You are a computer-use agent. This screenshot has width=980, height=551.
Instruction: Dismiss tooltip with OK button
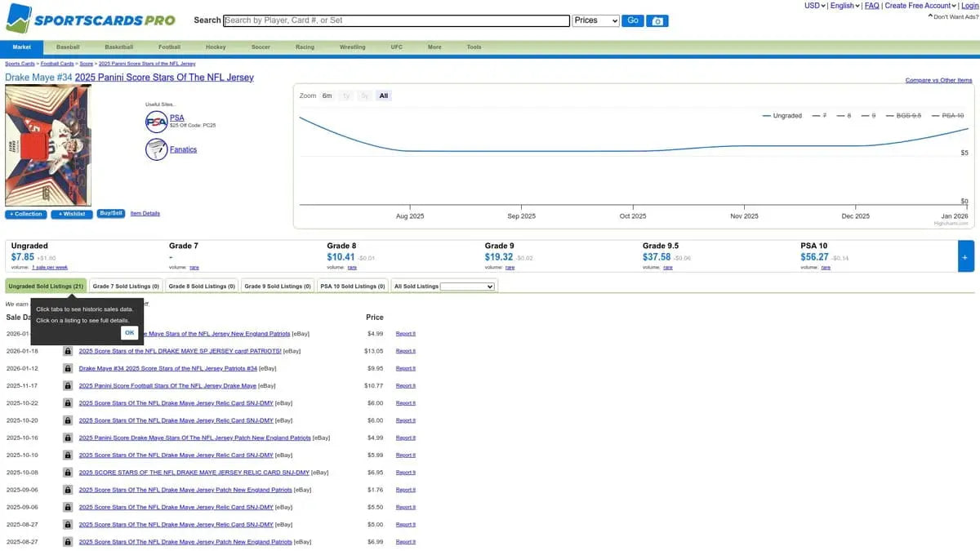pyautogui.click(x=129, y=333)
